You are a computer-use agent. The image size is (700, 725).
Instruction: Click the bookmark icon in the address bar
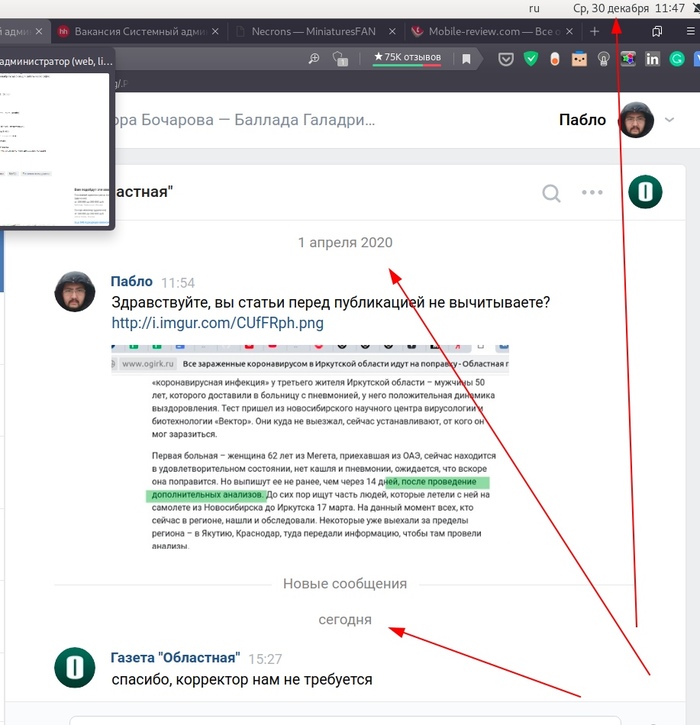click(x=466, y=59)
